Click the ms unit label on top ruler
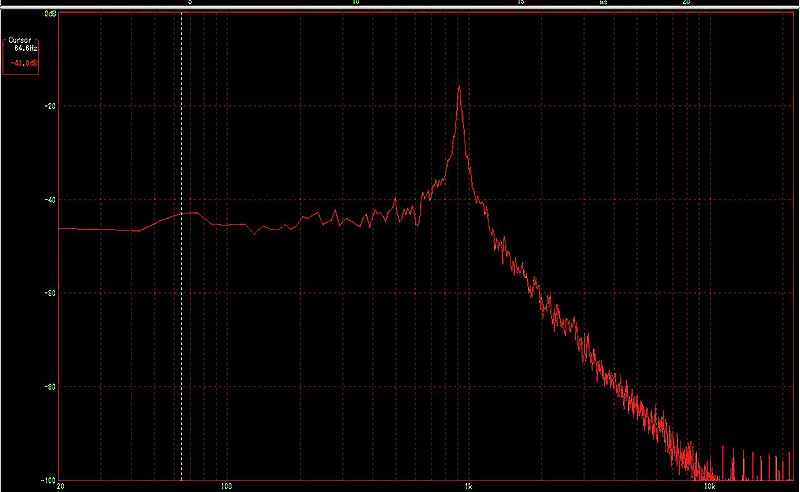This screenshot has height=492, width=800. pyautogui.click(x=603, y=4)
